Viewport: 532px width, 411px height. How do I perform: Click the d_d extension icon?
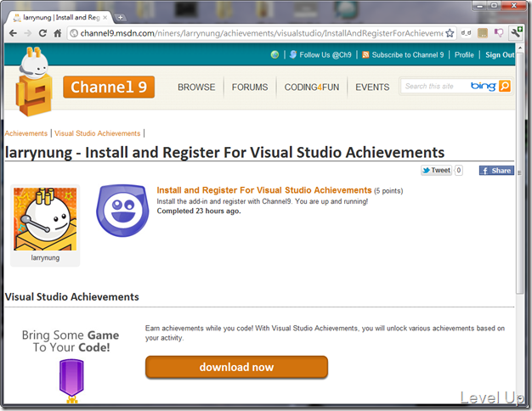466,33
